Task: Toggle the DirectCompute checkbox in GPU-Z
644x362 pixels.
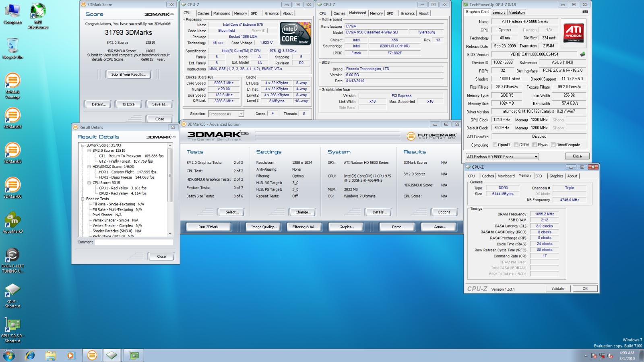Action: click(x=553, y=145)
